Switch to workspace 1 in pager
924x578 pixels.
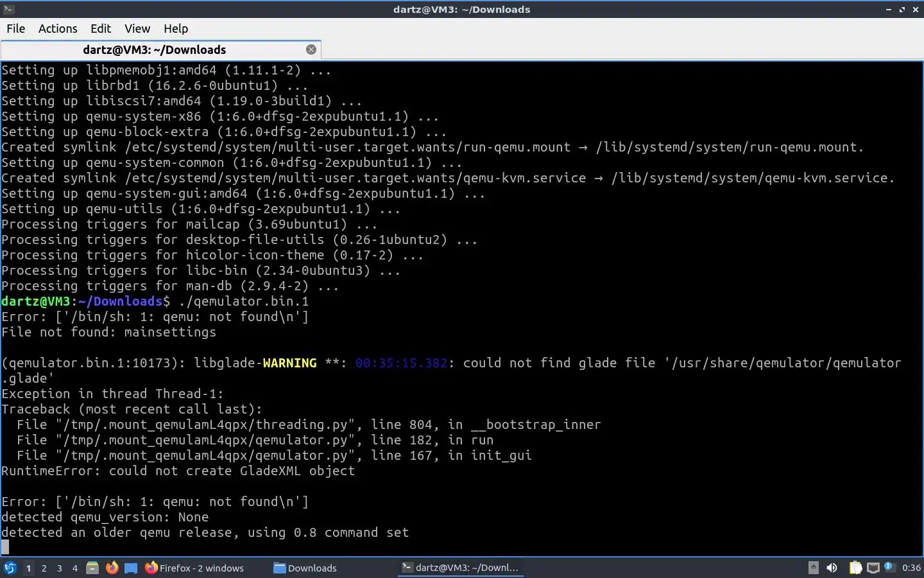click(x=28, y=568)
